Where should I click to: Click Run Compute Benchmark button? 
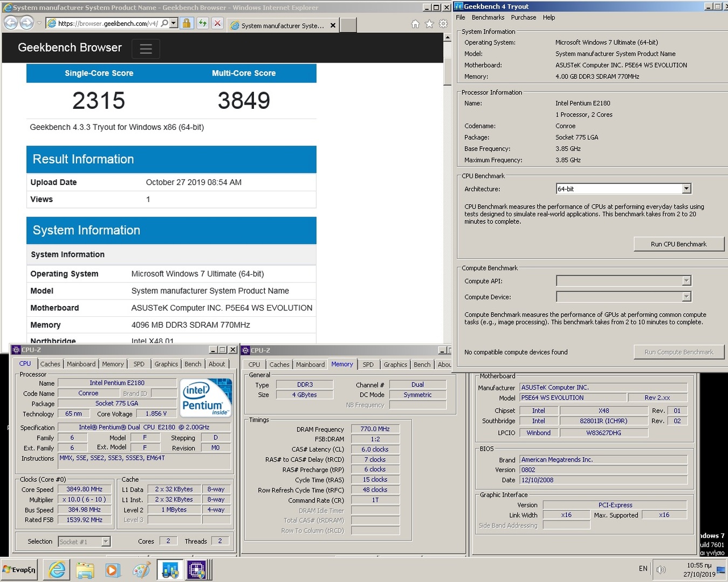679,352
